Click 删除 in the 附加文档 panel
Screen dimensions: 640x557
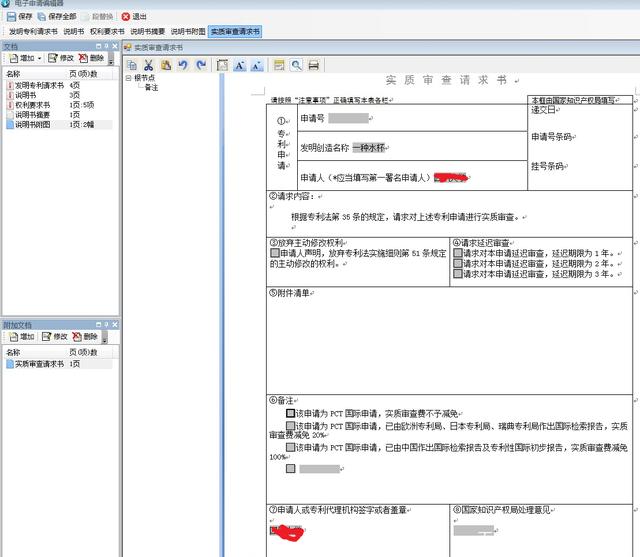[x=85, y=337]
